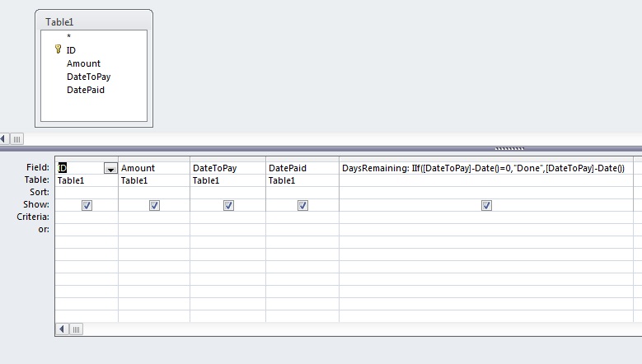
Task: Select the Amount field in Table1 list
Action: 83,63
